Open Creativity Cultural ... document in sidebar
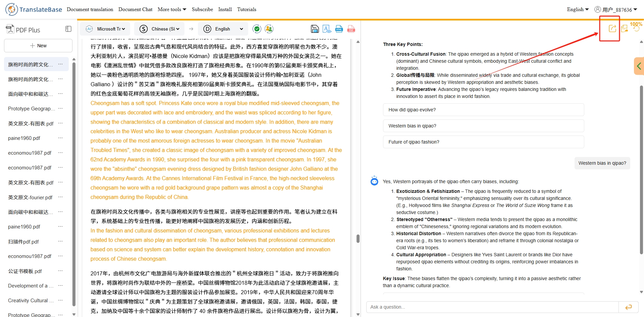 [31, 301]
